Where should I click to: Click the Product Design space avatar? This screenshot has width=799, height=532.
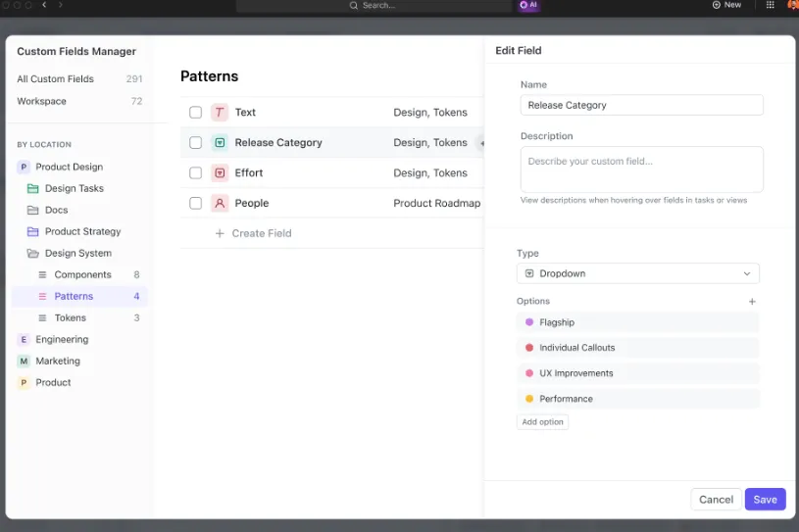click(24, 167)
